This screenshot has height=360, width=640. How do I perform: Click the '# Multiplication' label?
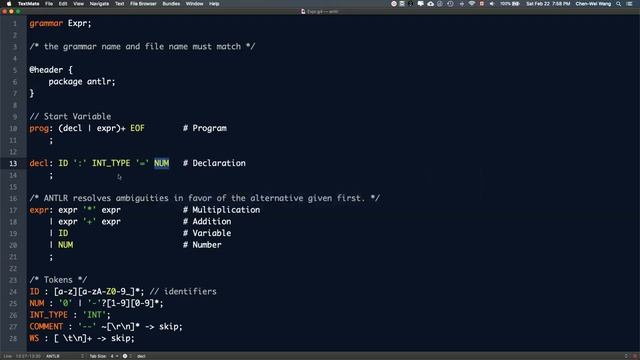pos(222,210)
